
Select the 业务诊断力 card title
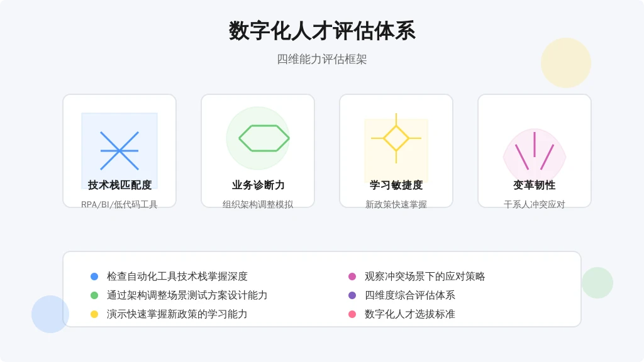(258, 185)
